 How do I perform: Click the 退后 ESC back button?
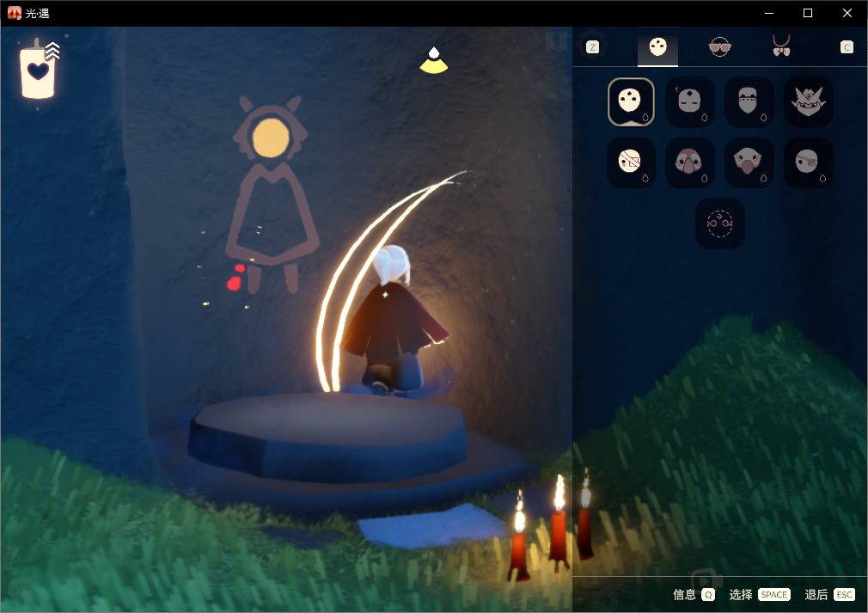point(830,595)
